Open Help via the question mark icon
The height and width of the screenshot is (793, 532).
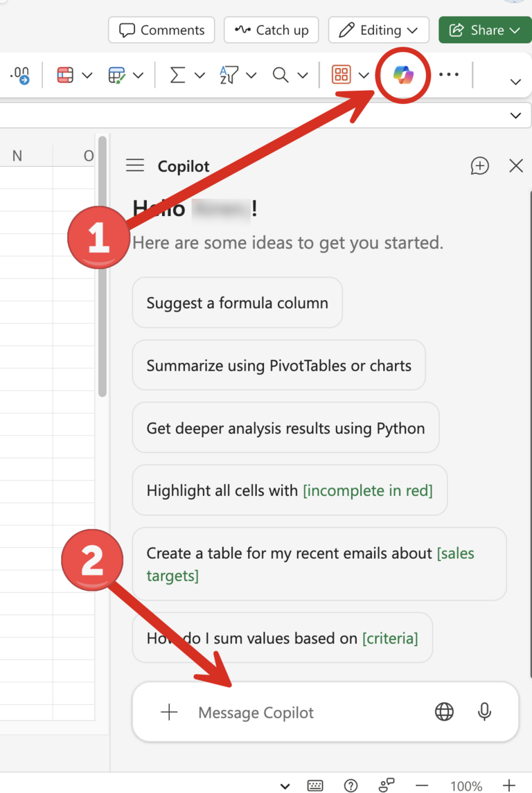tap(351, 785)
